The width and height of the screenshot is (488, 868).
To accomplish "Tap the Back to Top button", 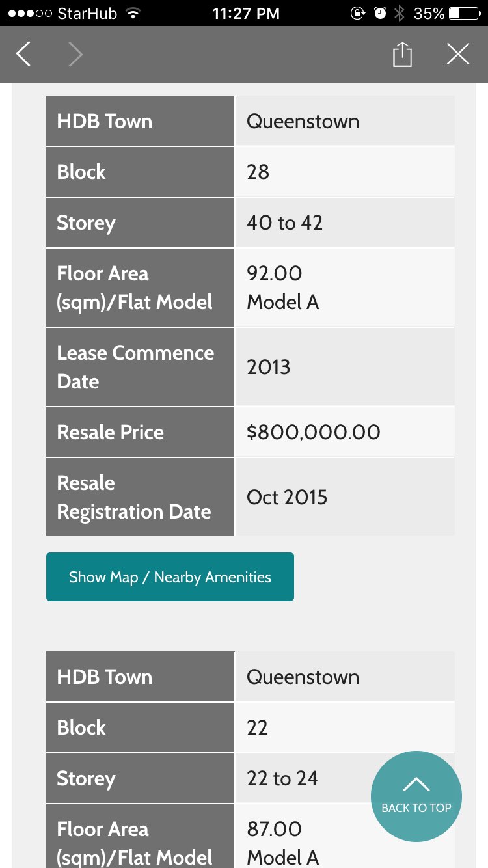I will [416, 796].
